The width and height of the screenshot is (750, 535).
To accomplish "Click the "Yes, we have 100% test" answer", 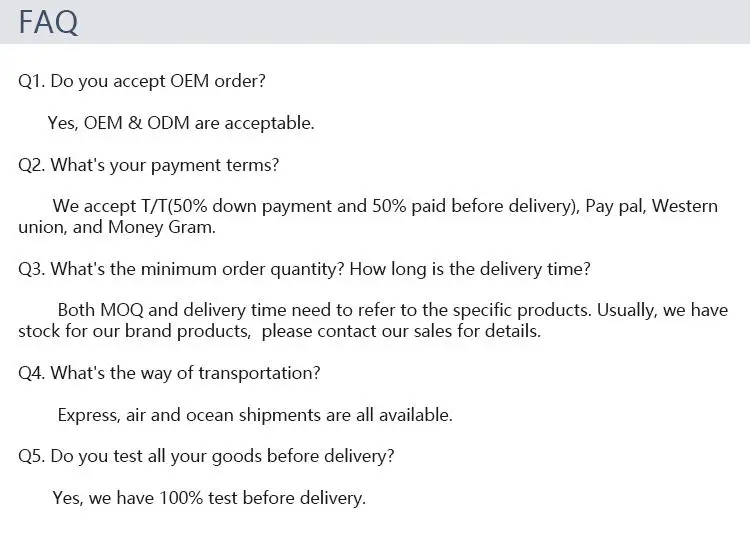I will coord(209,497).
